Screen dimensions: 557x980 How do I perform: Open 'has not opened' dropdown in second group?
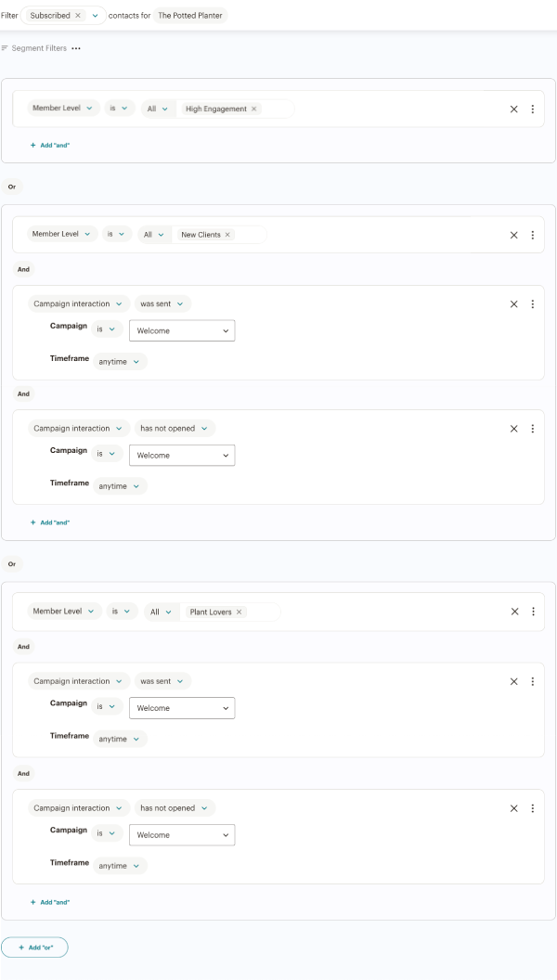click(x=175, y=429)
